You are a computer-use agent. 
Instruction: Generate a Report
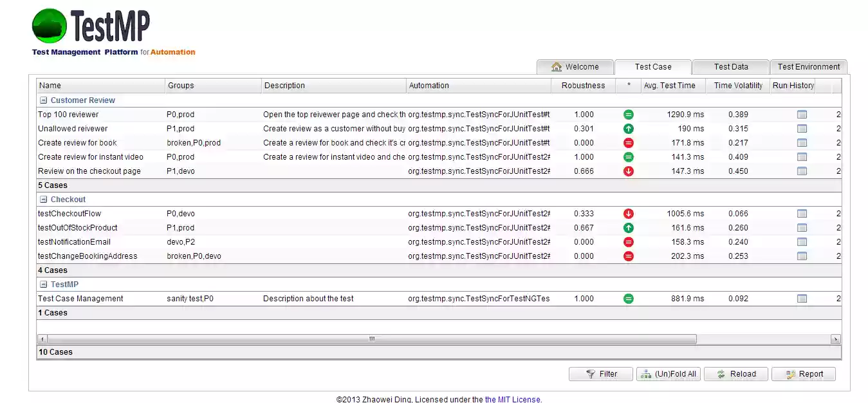[x=803, y=373]
